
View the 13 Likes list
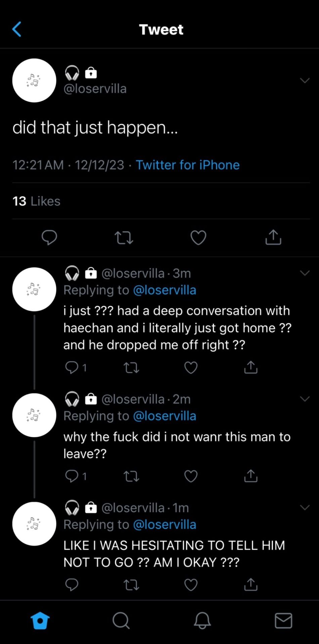click(36, 201)
